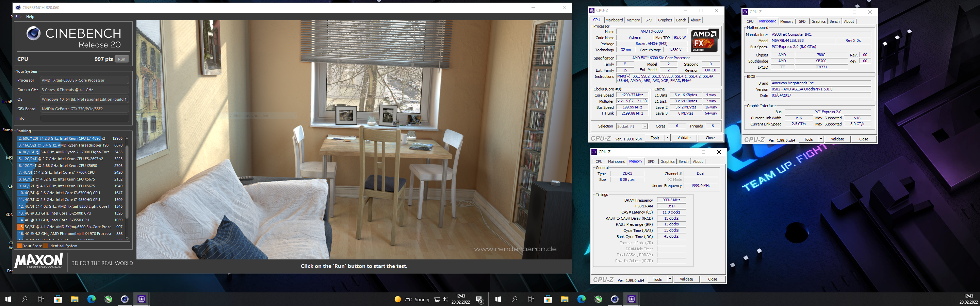Open Edge on the second monitor taskbar
The height and width of the screenshot is (306, 980).
(x=581, y=299)
